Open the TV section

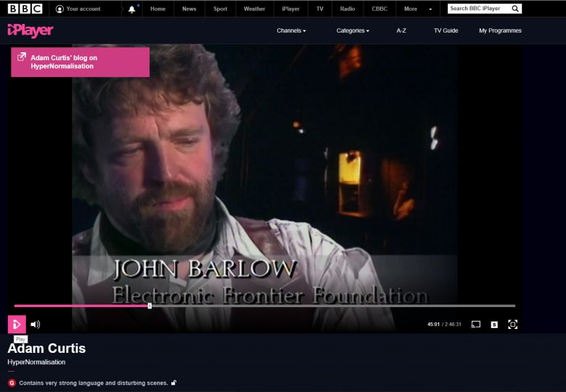(x=320, y=9)
